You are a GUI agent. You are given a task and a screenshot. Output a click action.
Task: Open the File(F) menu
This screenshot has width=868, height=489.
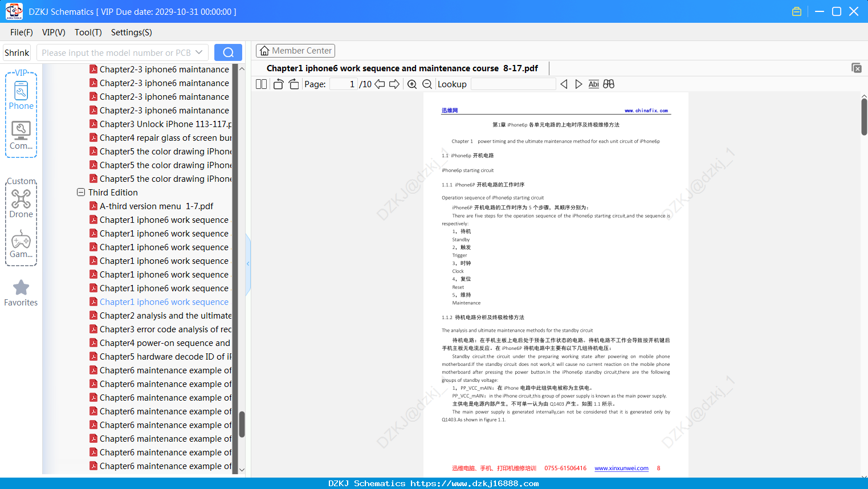coord(22,32)
